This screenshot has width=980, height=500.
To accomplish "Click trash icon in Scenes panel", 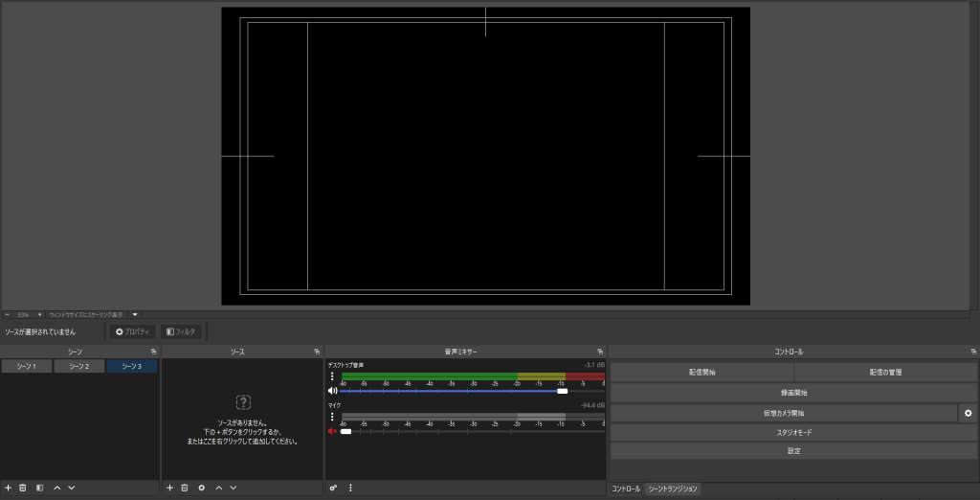I will [x=23, y=488].
